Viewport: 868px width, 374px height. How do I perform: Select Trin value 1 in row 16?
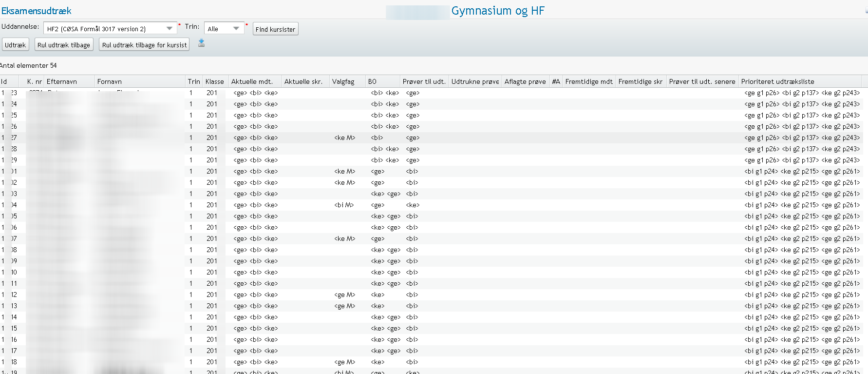point(191,339)
